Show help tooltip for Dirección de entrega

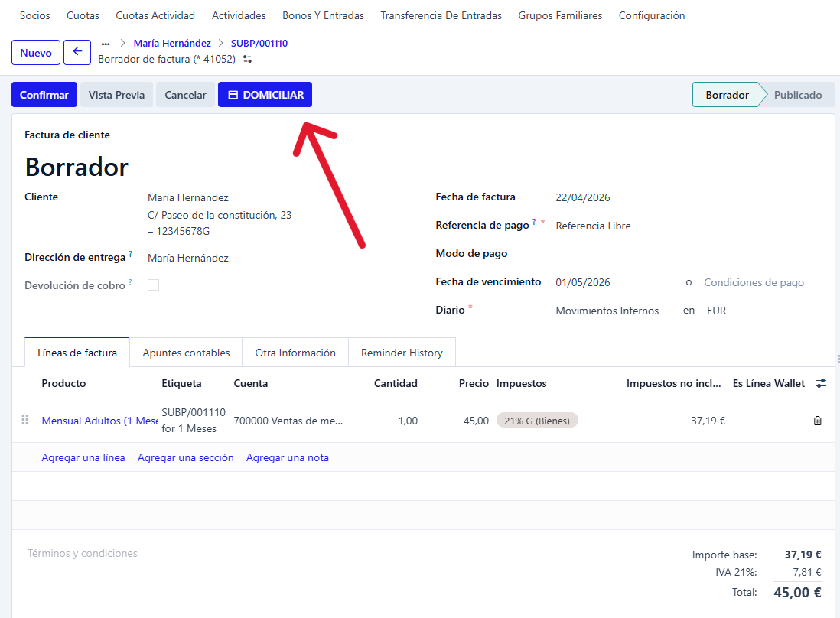coord(131,255)
